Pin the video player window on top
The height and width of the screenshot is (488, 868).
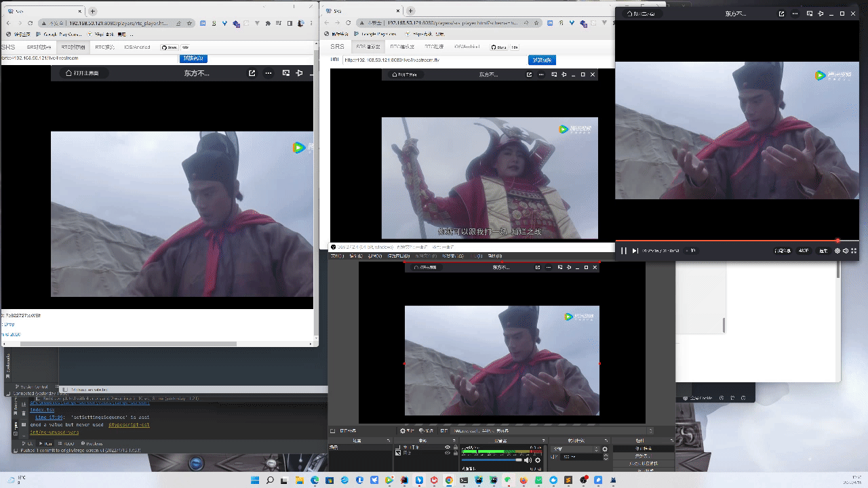click(821, 14)
